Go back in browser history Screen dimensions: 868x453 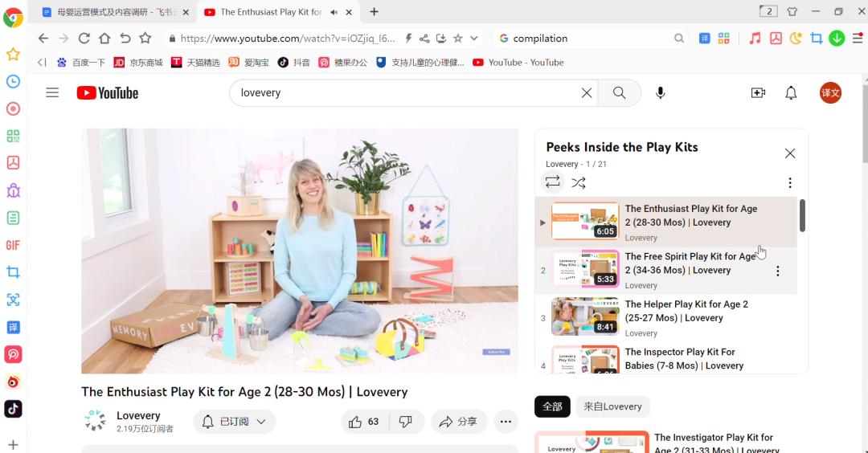pyautogui.click(x=43, y=39)
